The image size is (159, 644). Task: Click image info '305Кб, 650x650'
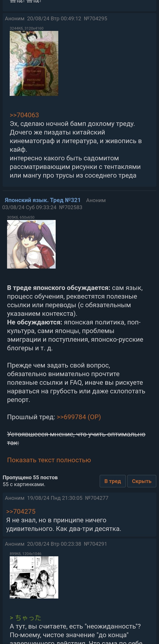(21, 217)
